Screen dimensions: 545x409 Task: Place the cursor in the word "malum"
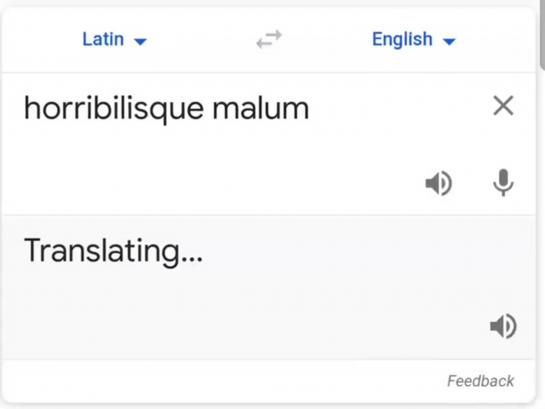260,108
